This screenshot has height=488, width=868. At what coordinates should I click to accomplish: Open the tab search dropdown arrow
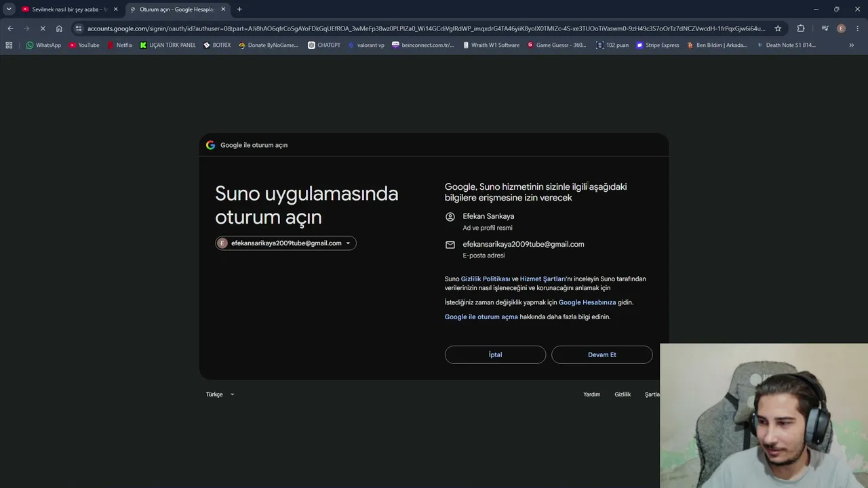[x=9, y=9]
